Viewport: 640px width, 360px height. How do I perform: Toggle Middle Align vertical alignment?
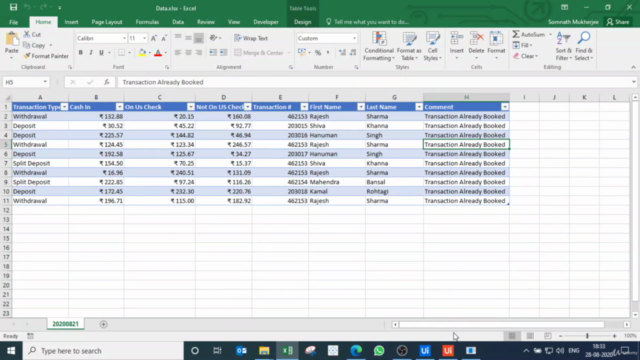pos(188,38)
